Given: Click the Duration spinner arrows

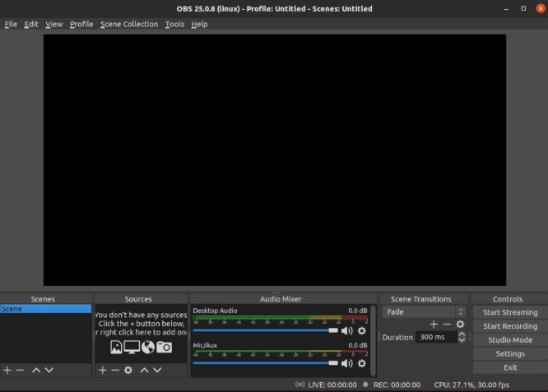Looking at the screenshot, I should [x=462, y=337].
